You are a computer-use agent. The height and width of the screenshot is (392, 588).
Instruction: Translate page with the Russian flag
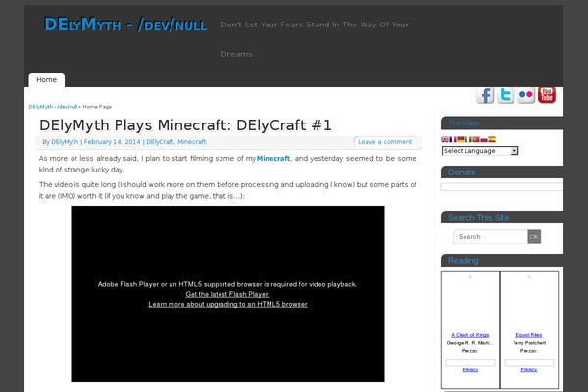click(484, 139)
